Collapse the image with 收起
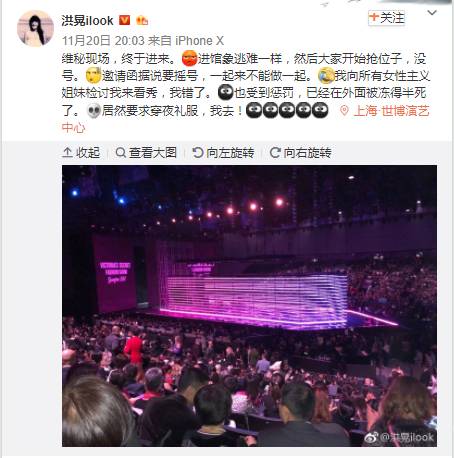Viewport: 454px width, 458px height. tap(81, 153)
